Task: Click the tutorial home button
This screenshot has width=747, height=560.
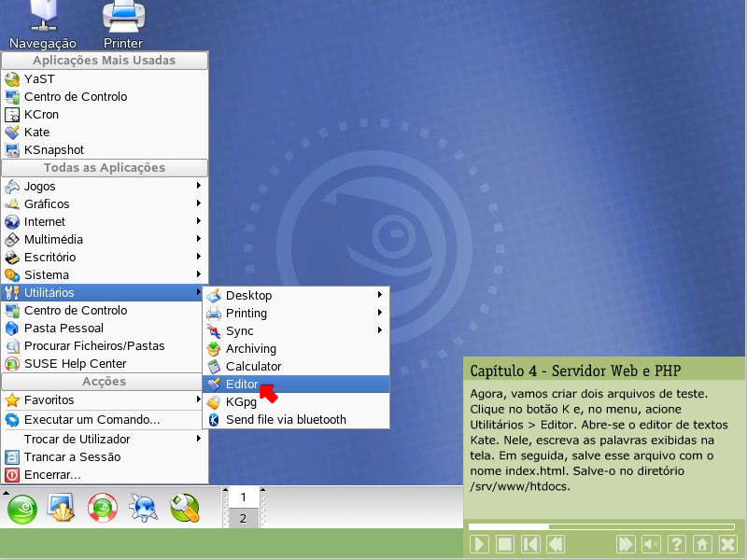Action: point(702,543)
